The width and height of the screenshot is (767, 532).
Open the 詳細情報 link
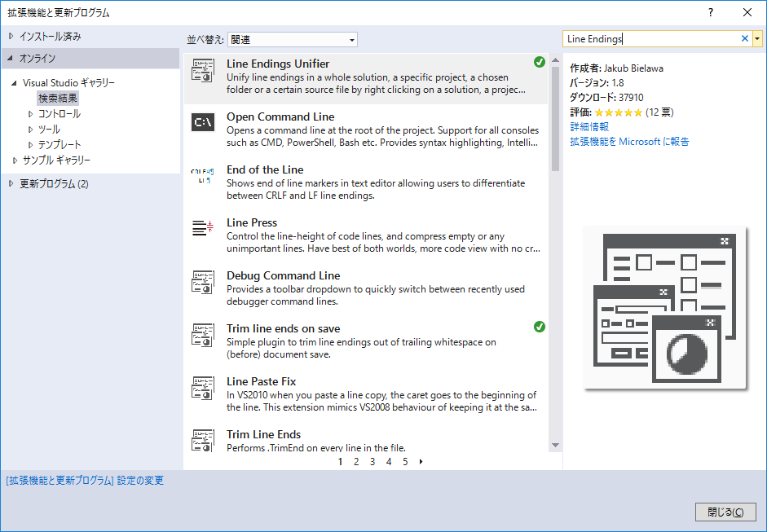point(589,126)
